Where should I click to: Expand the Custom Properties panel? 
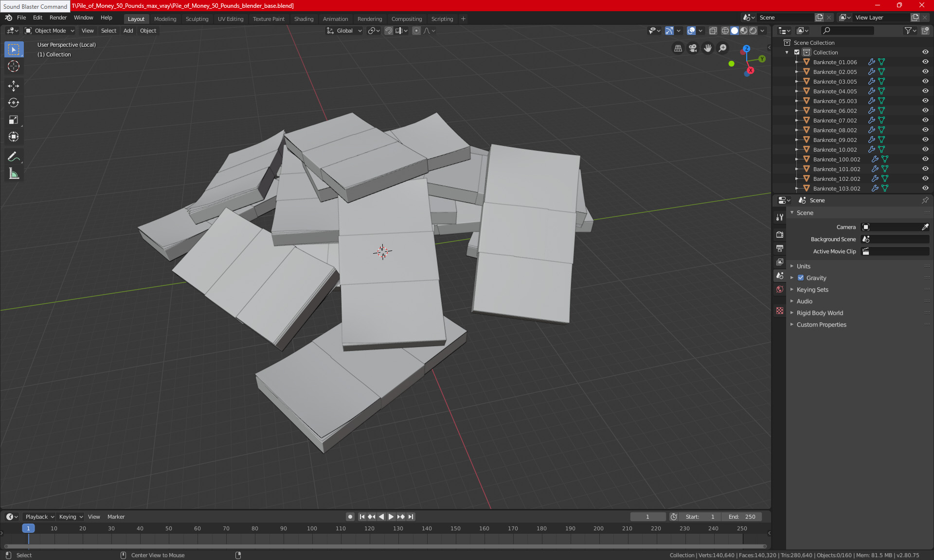pyautogui.click(x=821, y=324)
